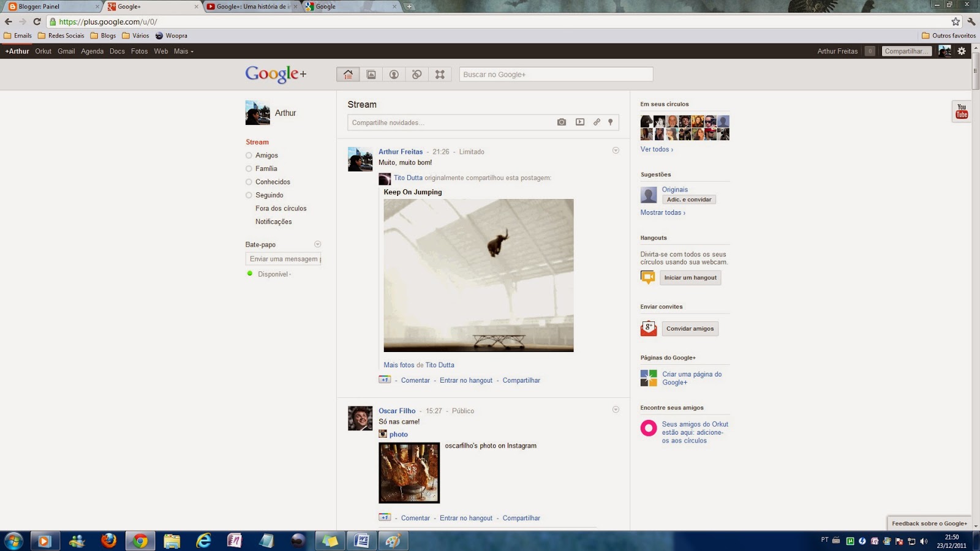Bookmark this page with the star icon
This screenshot has width=980, height=551.
click(956, 21)
